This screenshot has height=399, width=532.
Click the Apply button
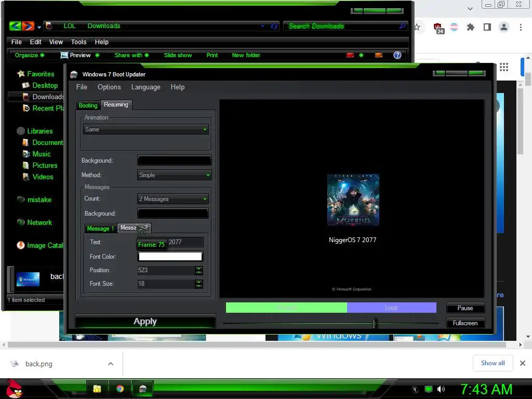[x=145, y=321]
